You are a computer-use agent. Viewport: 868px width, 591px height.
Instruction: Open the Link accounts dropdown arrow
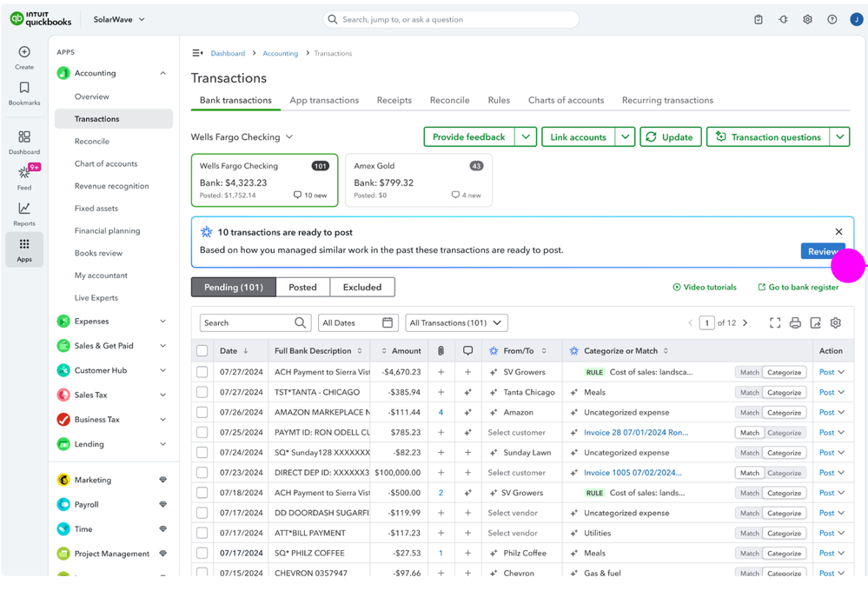tap(625, 136)
